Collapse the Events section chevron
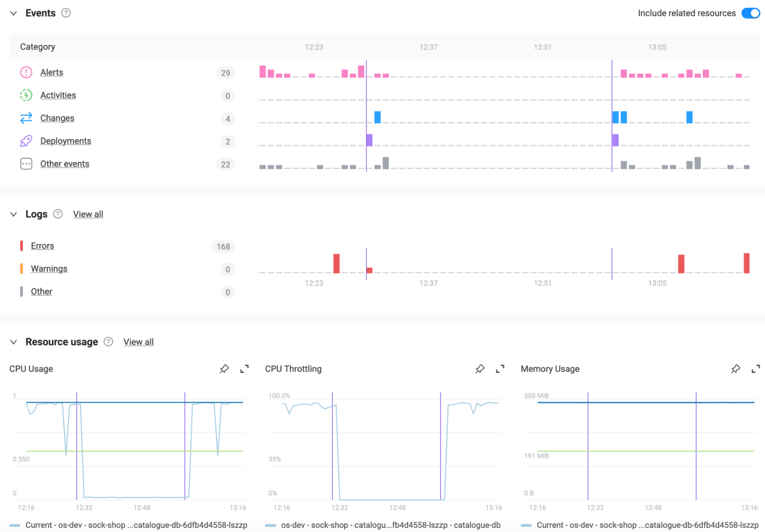 pos(13,13)
